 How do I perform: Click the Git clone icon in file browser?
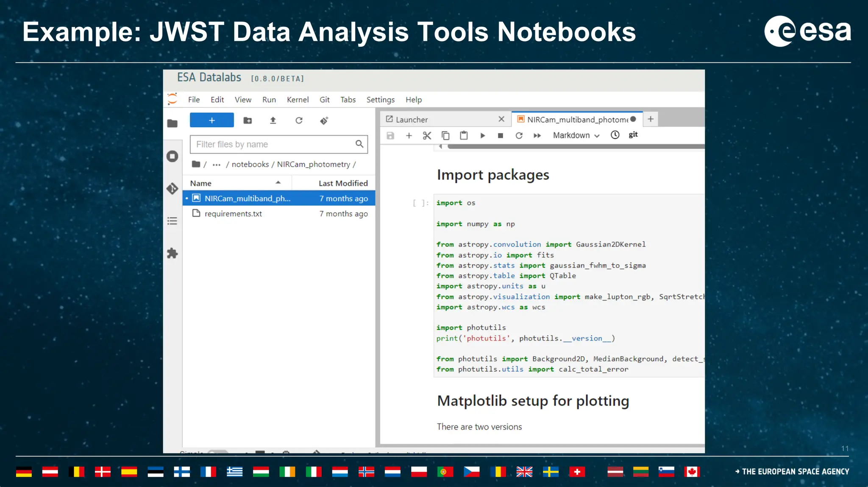pyautogui.click(x=324, y=120)
